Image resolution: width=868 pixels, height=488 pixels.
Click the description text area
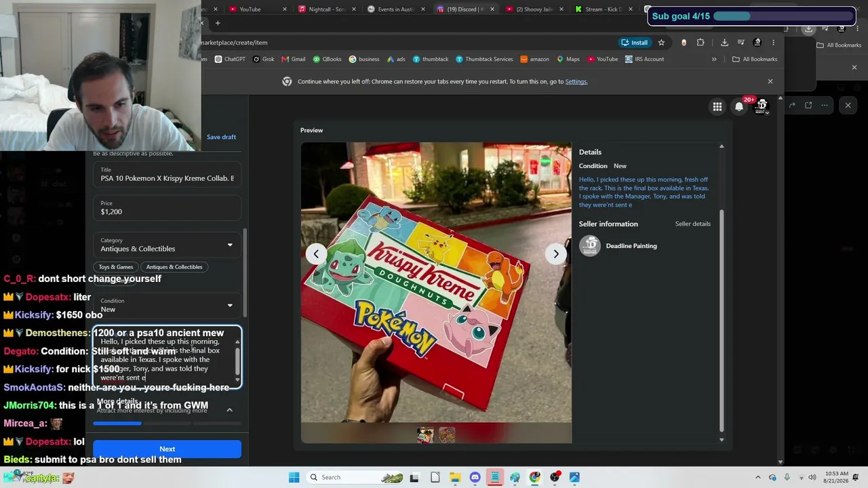tap(167, 358)
